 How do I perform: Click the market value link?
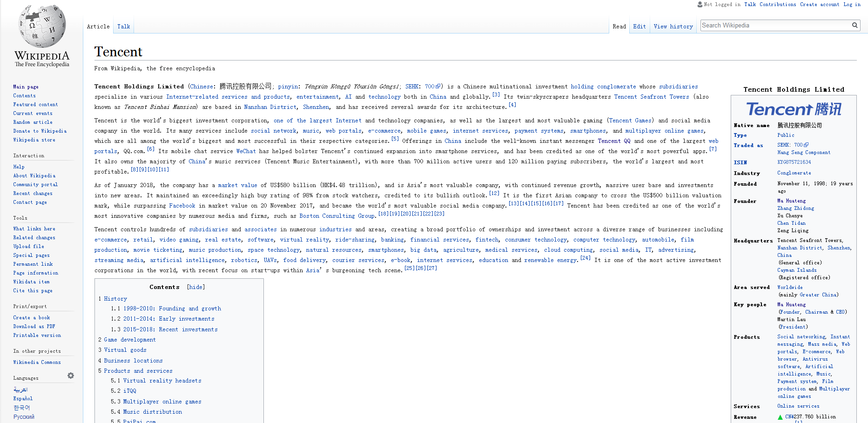[x=237, y=185]
